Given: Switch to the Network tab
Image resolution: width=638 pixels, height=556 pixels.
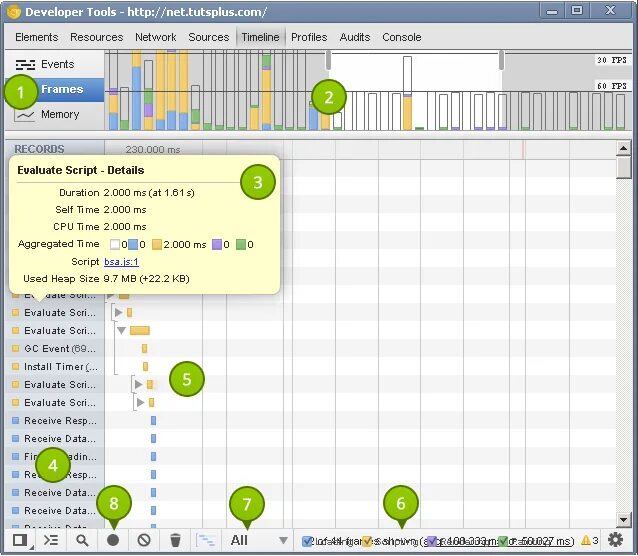Looking at the screenshot, I should 155,37.
